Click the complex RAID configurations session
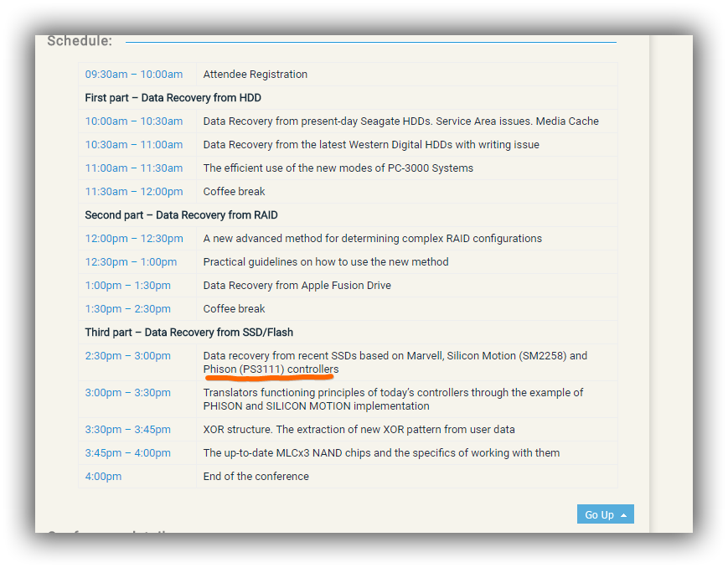Image resolution: width=728 pixels, height=568 pixels. pos(372,238)
